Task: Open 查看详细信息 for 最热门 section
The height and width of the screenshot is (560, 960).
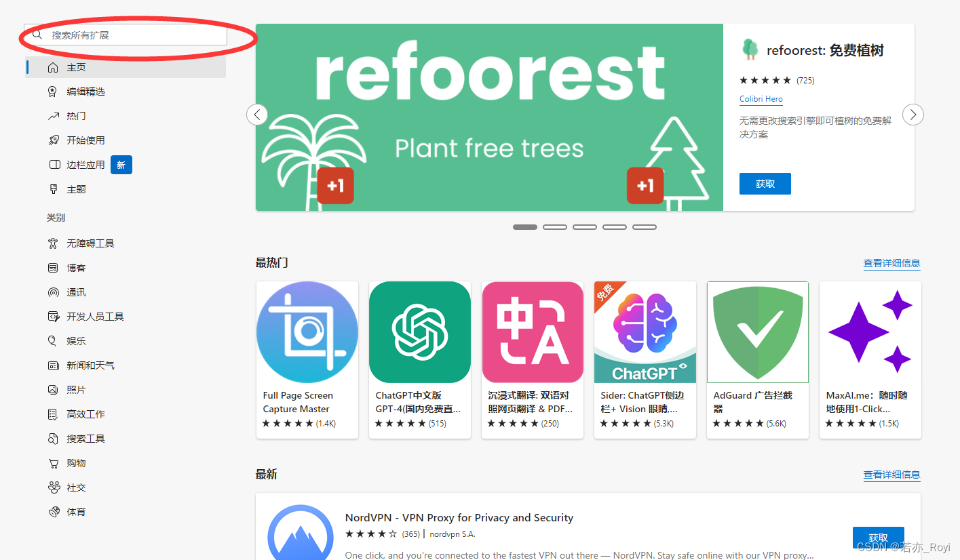Action: click(x=891, y=263)
